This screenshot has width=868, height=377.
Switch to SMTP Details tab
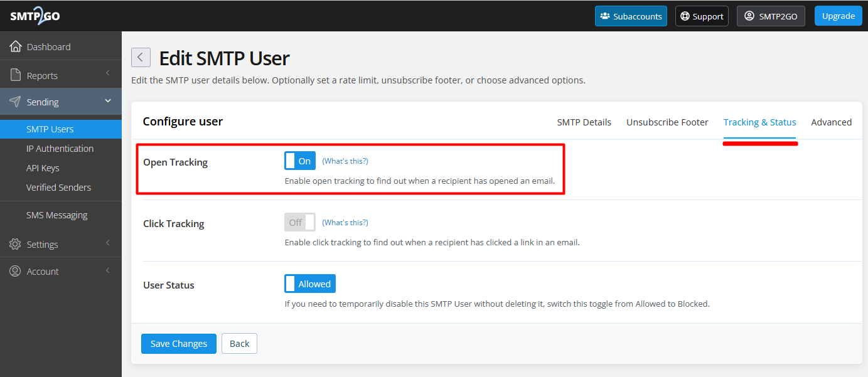click(584, 122)
